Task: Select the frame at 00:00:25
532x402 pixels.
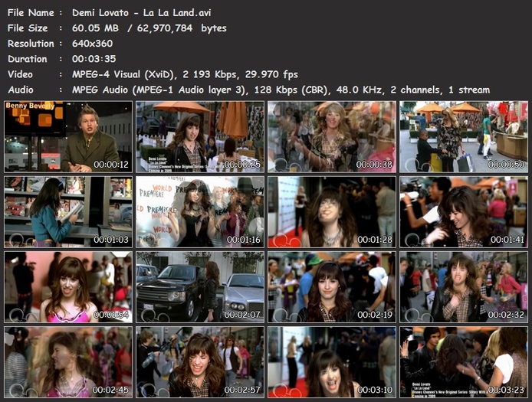Action: [x=199, y=136]
